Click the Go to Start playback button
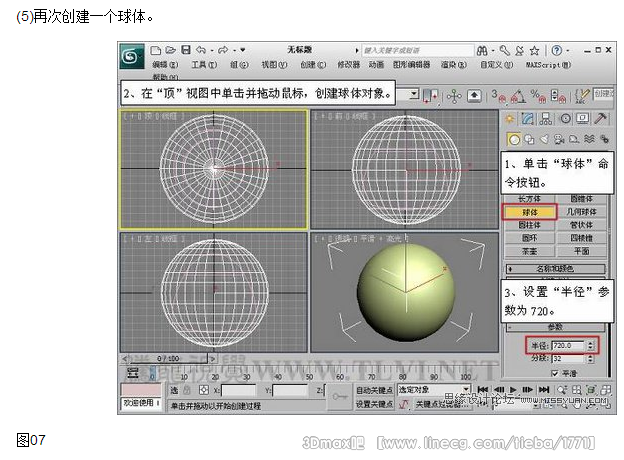The image size is (624, 460). tap(483, 390)
